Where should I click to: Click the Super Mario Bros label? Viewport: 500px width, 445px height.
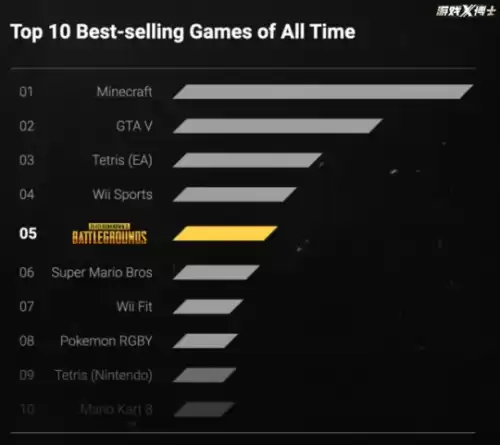coord(102,273)
